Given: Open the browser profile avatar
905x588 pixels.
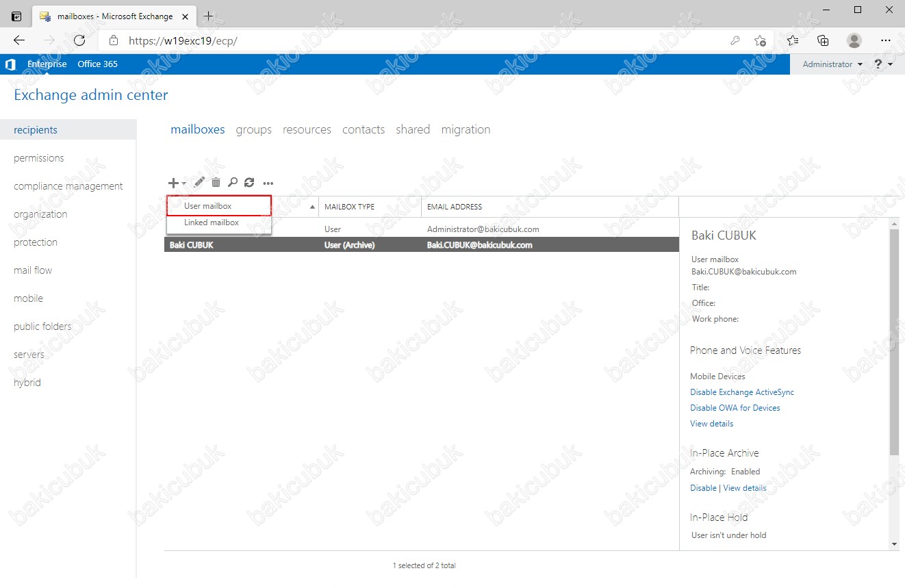Looking at the screenshot, I should pos(854,40).
